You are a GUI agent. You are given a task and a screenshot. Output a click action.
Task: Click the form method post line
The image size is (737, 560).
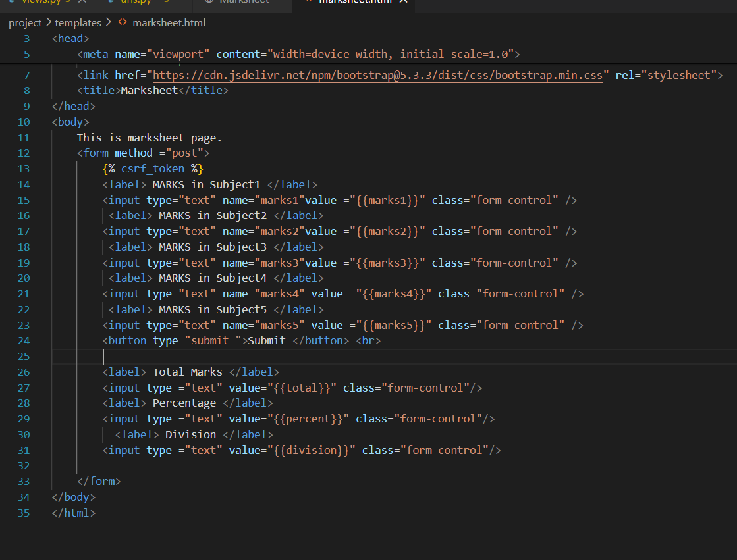click(x=144, y=153)
